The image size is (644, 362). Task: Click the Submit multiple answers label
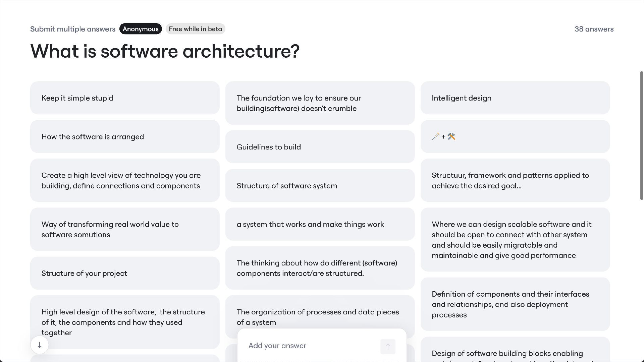tap(73, 29)
